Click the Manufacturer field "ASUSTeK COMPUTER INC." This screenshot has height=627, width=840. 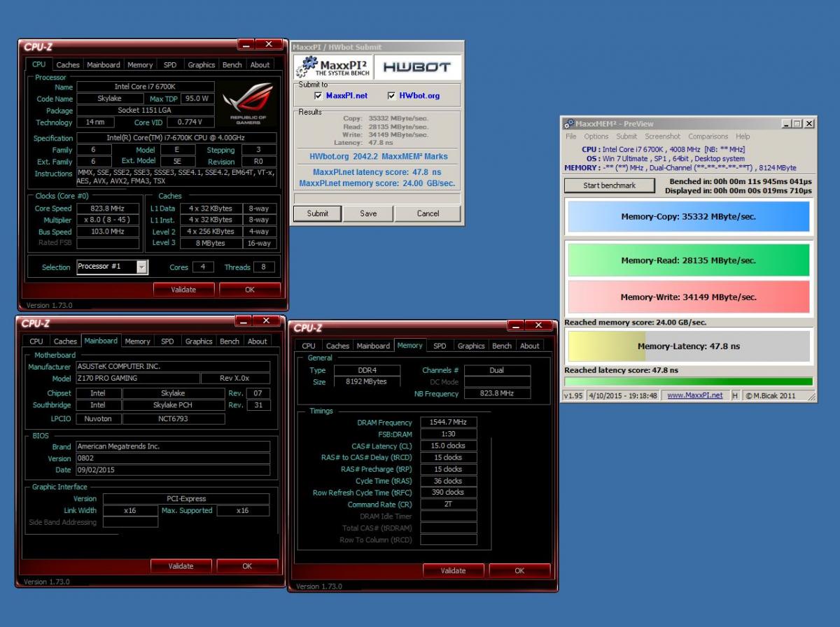pyautogui.click(x=172, y=367)
